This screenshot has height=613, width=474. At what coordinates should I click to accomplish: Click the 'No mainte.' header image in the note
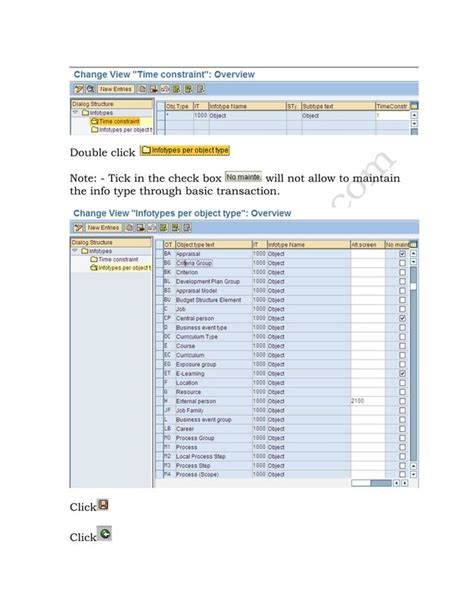coord(243,177)
